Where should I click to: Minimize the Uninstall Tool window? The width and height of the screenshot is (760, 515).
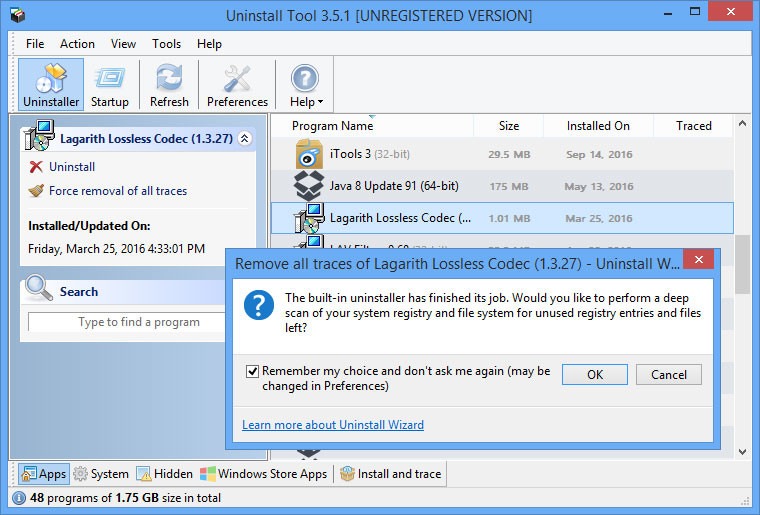pyautogui.click(x=668, y=12)
